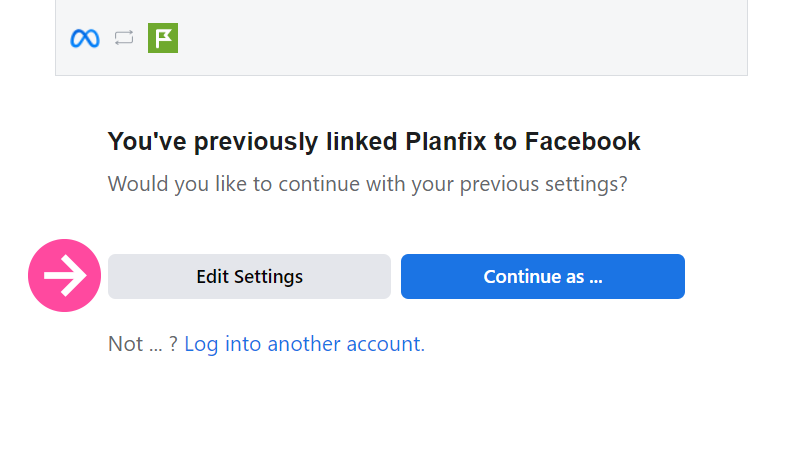Click the blue Meta infinity logo
The width and height of the screenshot is (788, 458).
pyautogui.click(x=85, y=39)
